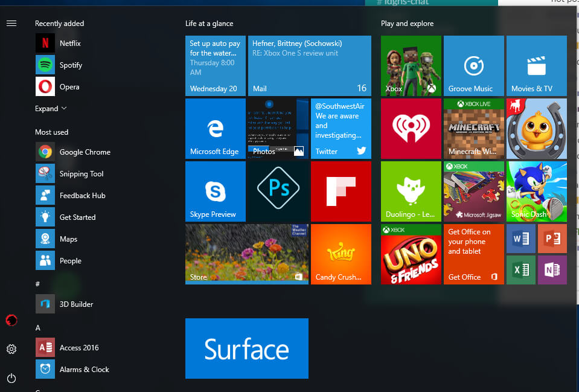Click the Power button icon
Image resolution: width=579 pixels, height=392 pixels.
pyautogui.click(x=11, y=378)
